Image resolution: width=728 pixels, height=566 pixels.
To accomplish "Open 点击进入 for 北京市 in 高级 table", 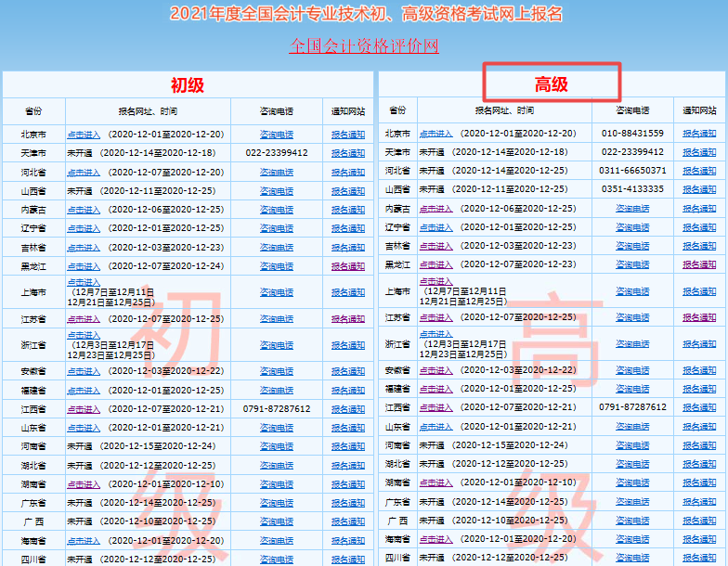I will 436,134.
